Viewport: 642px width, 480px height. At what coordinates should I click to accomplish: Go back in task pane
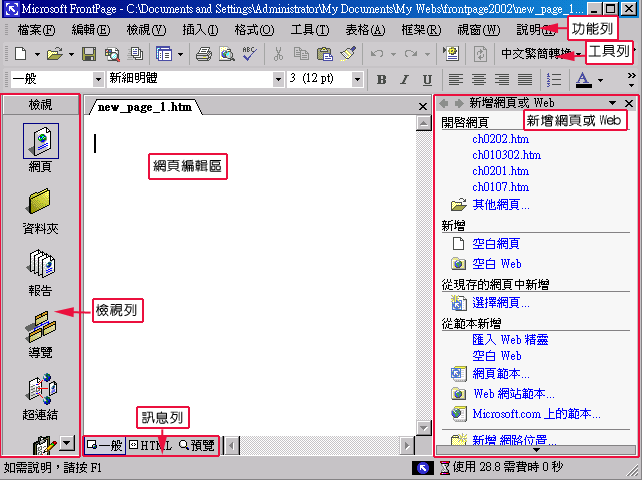coord(443,103)
